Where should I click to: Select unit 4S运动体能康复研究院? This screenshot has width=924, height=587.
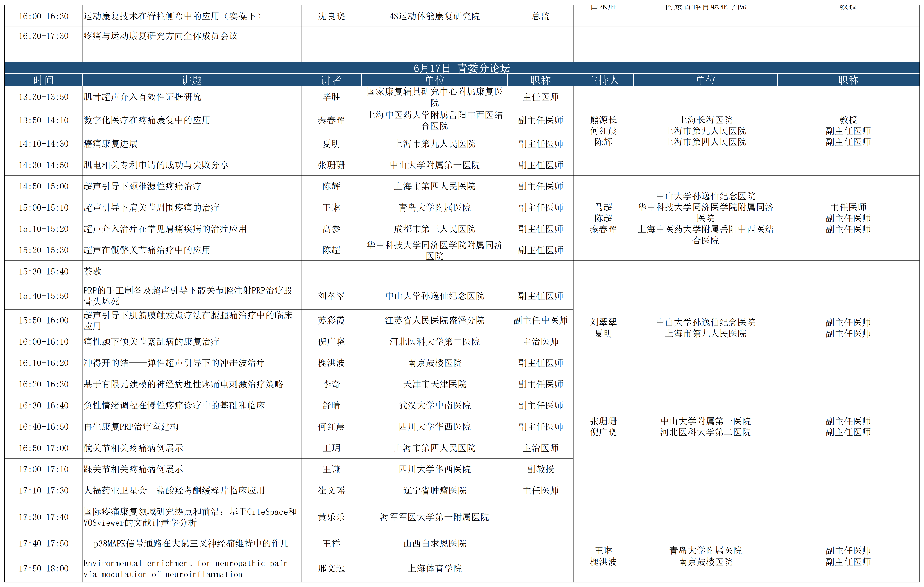[x=435, y=16]
